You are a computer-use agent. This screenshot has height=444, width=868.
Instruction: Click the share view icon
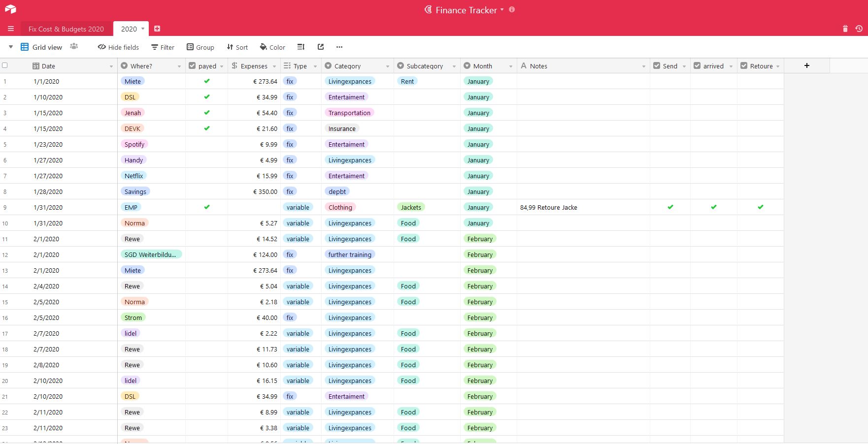pyautogui.click(x=321, y=47)
